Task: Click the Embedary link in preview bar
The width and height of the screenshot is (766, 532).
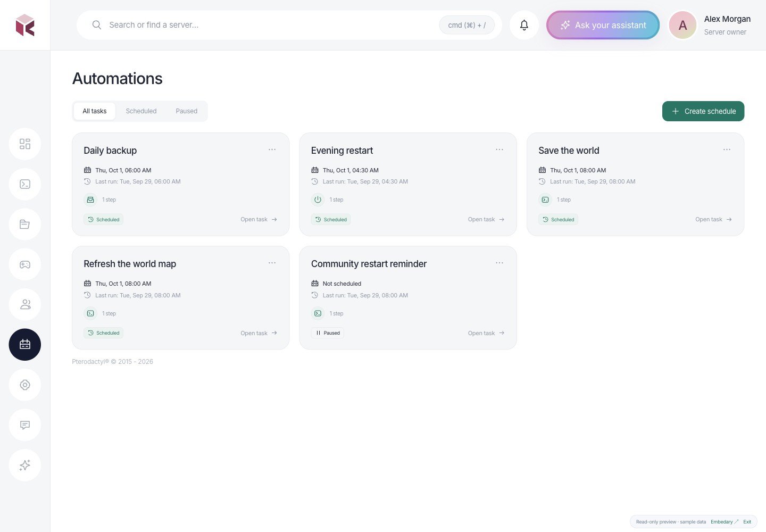Action: pos(725,522)
